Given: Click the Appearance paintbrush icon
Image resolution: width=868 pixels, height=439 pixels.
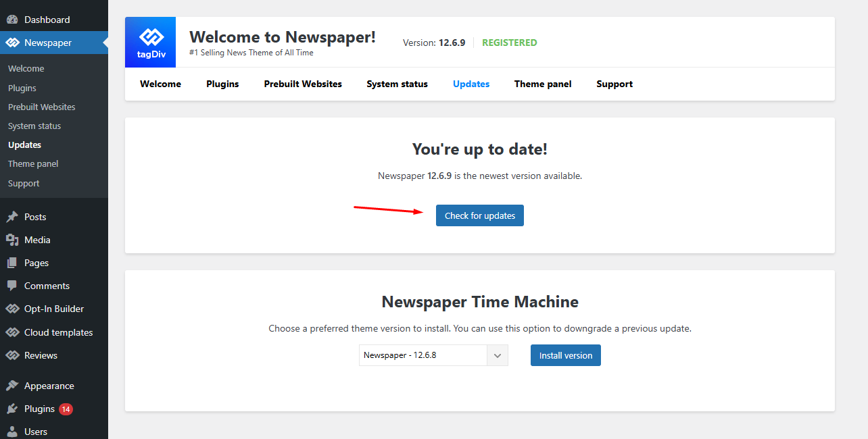Looking at the screenshot, I should pyautogui.click(x=12, y=386).
